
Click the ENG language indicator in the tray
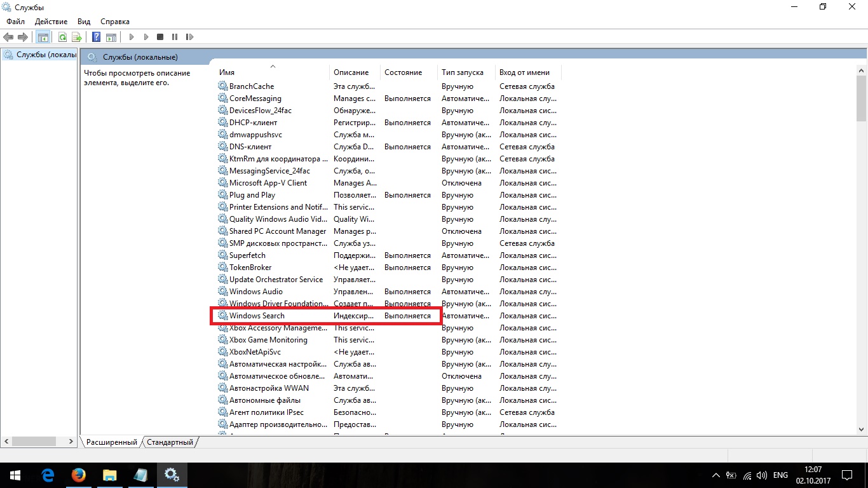click(780, 475)
